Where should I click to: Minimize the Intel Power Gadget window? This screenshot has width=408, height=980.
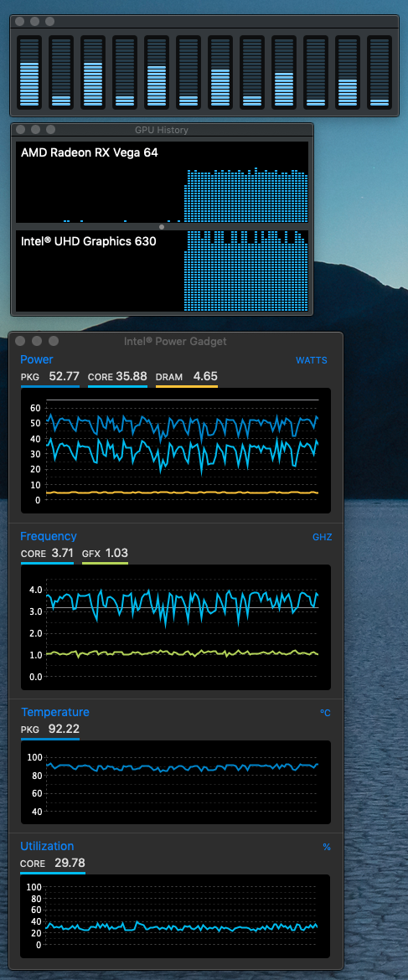click(37, 341)
